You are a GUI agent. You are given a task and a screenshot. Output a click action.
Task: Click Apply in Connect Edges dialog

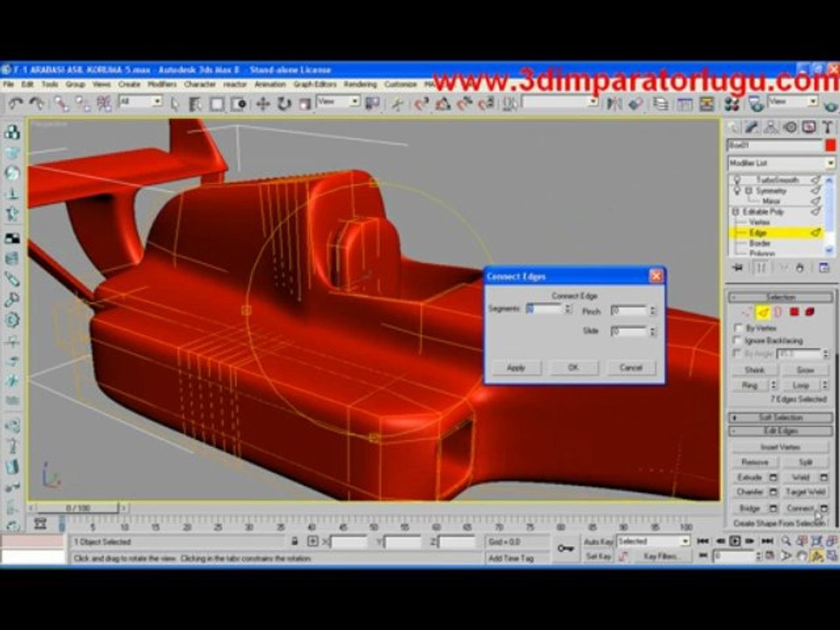point(516,367)
